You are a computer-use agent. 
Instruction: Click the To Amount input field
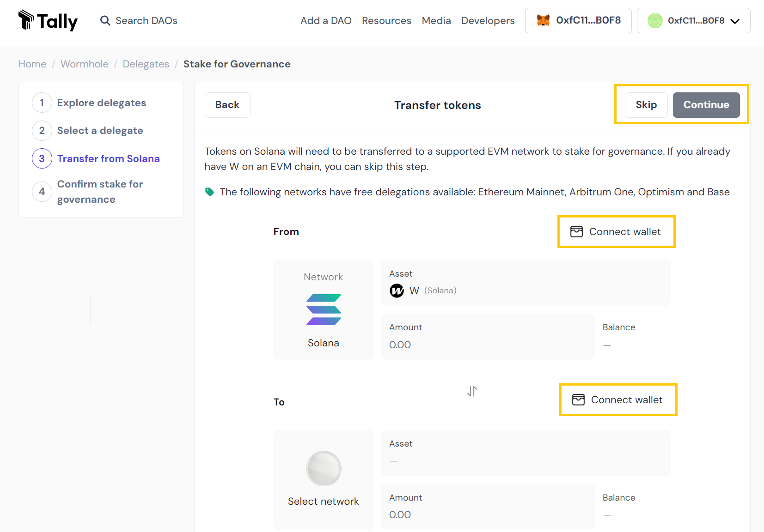tap(488, 507)
